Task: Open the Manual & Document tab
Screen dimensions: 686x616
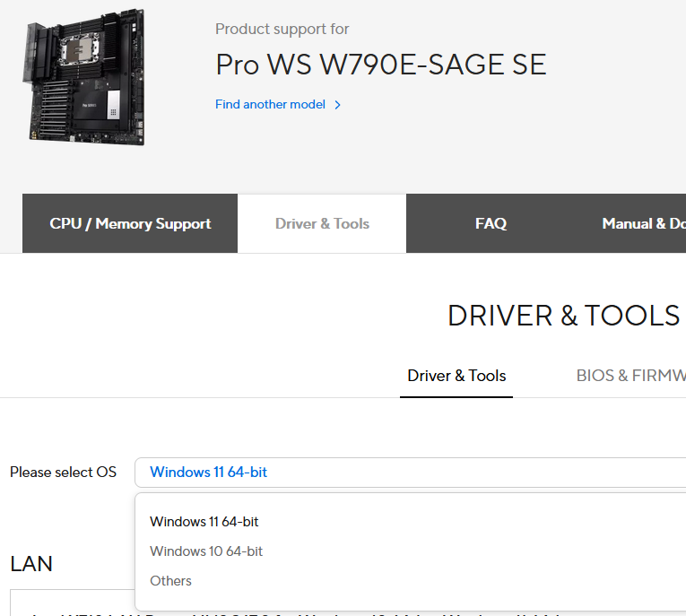Action: (x=644, y=223)
